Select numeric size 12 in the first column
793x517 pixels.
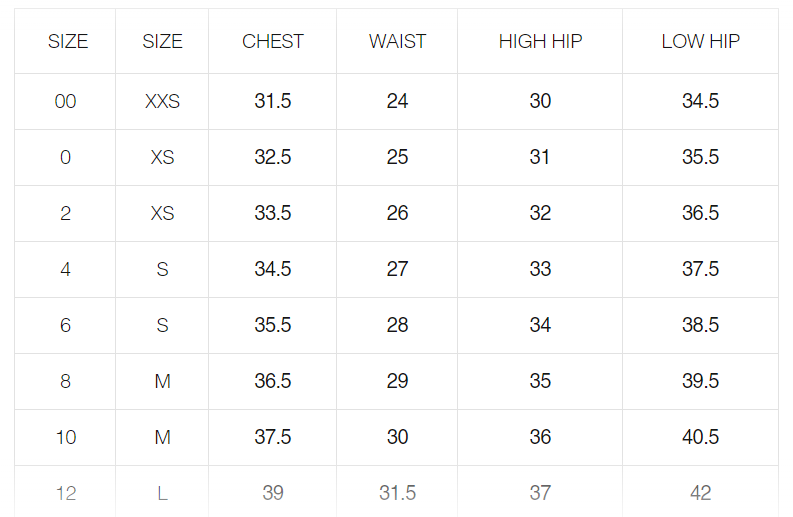(x=65, y=493)
